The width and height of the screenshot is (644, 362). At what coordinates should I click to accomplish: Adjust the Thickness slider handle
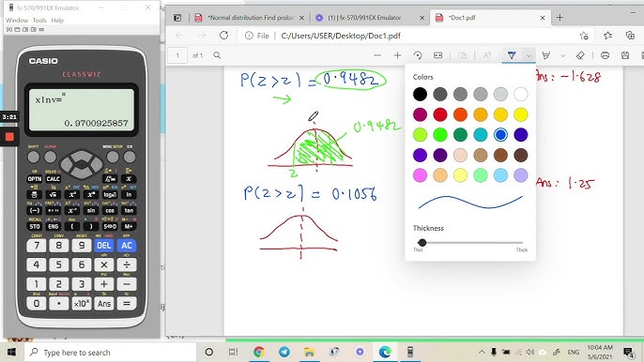pyautogui.click(x=422, y=243)
